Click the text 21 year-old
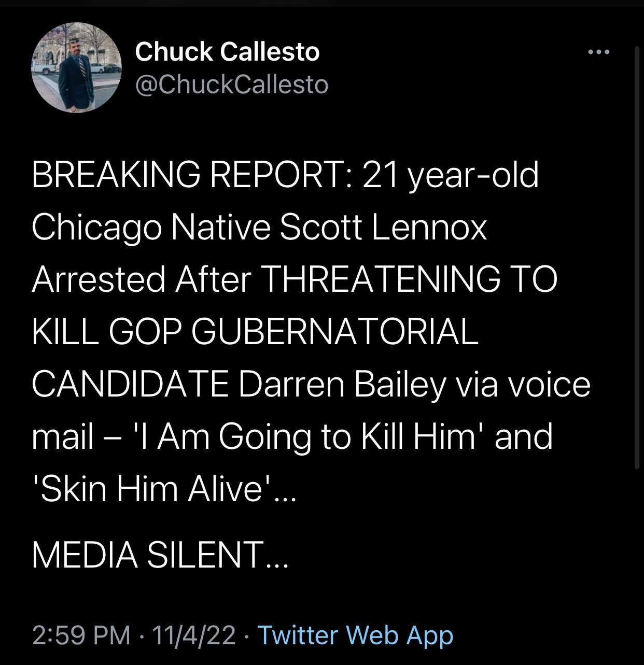644x665 pixels. pos(451,175)
